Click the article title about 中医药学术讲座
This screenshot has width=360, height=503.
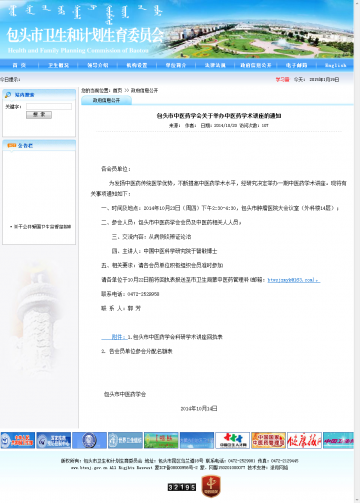click(x=219, y=116)
